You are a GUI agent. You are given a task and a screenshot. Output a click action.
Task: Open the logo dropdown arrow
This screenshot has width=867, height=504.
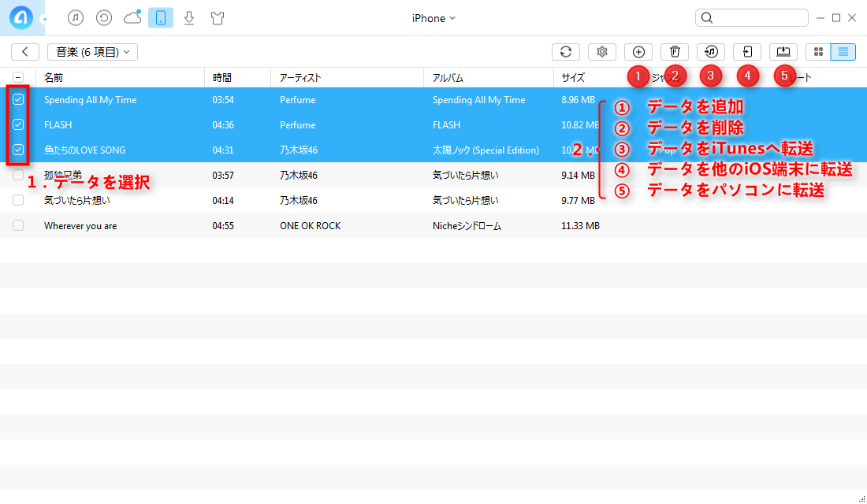pyautogui.click(x=45, y=20)
